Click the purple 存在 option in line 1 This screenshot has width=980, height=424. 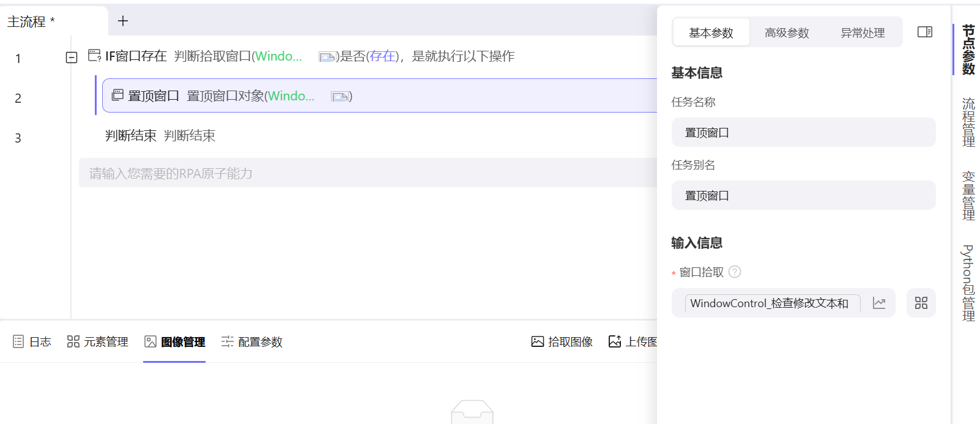(x=382, y=56)
